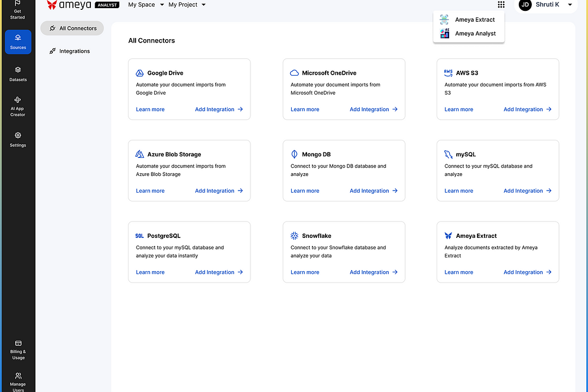The image size is (588, 392).
Task: Open the AI App Creator
Action: click(17, 106)
